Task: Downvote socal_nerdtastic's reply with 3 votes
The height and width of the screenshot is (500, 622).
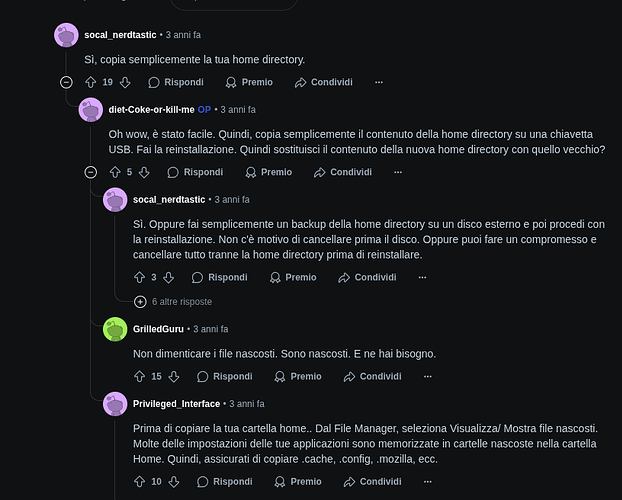Action: [x=168, y=277]
